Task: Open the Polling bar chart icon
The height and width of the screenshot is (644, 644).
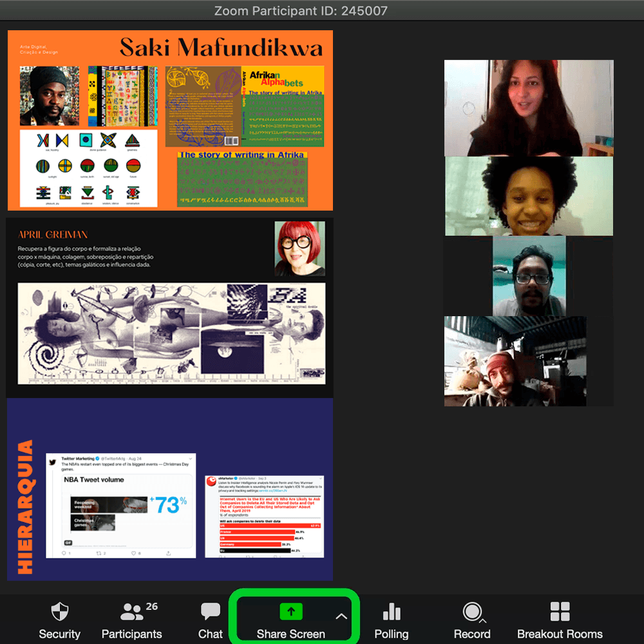Action: click(x=392, y=611)
